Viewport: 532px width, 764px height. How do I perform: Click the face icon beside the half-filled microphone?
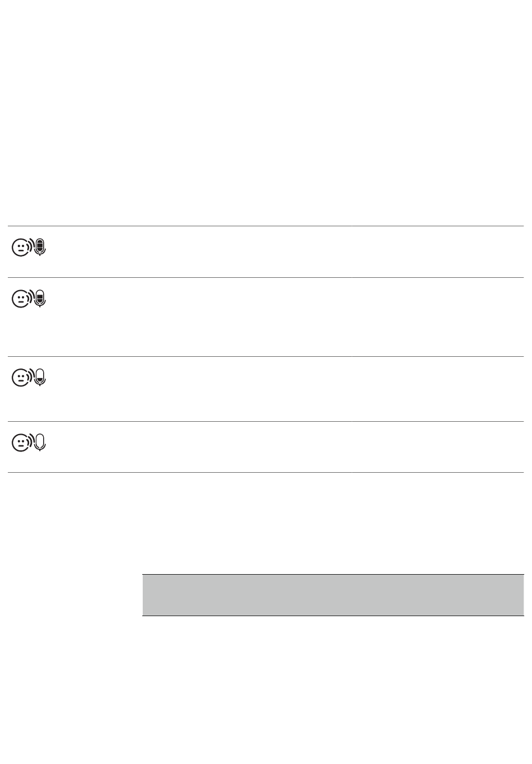pos(21,299)
